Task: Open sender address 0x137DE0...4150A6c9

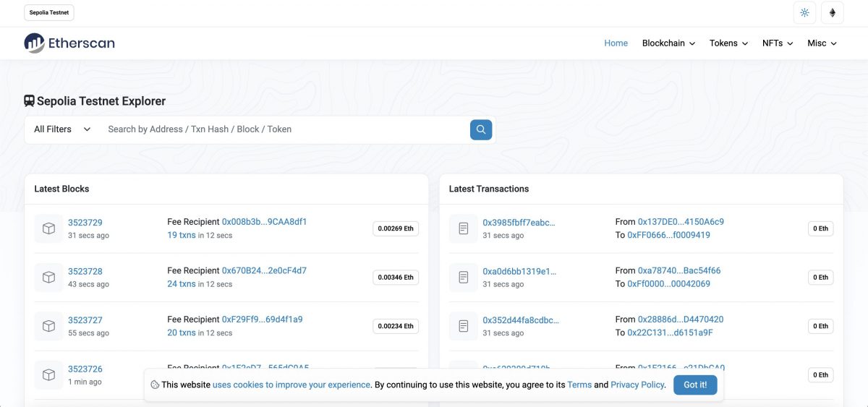Action: click(x=681, y=222)
